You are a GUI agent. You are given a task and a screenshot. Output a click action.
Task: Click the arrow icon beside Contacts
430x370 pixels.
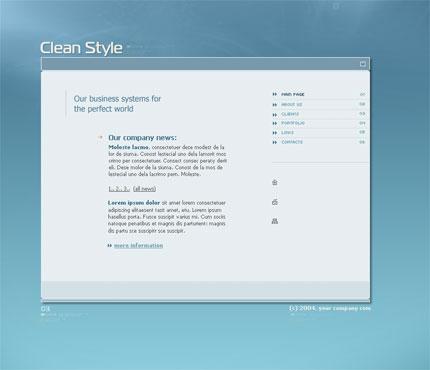275,142
